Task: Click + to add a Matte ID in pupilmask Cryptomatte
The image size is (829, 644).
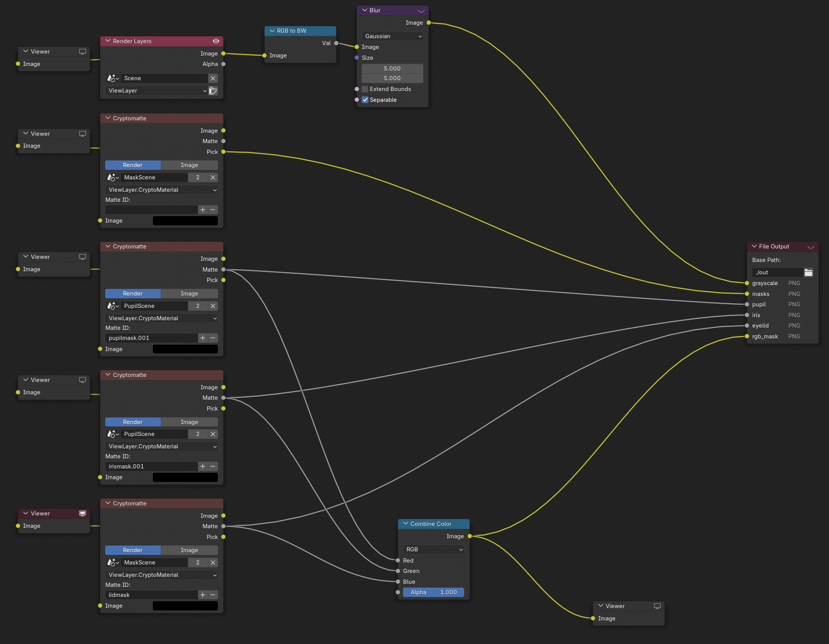Action: pos(203,338)
